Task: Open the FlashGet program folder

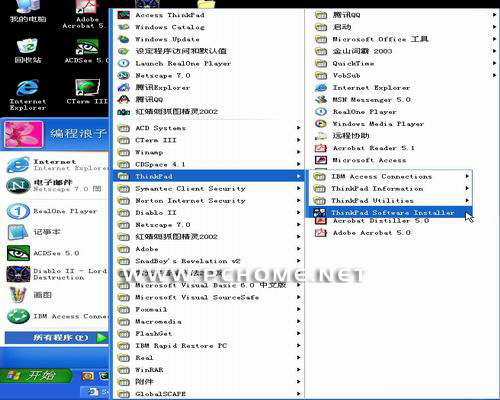Action: pos(209,333)
